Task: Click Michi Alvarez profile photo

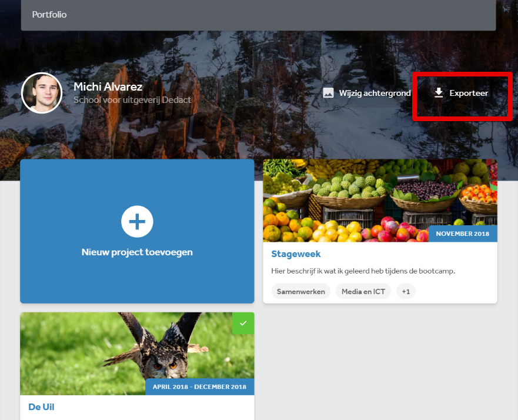Action: [42, 93]
